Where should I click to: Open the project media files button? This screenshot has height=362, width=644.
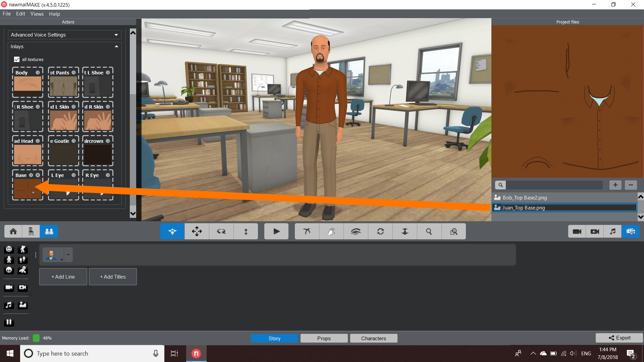coord(631,231)
